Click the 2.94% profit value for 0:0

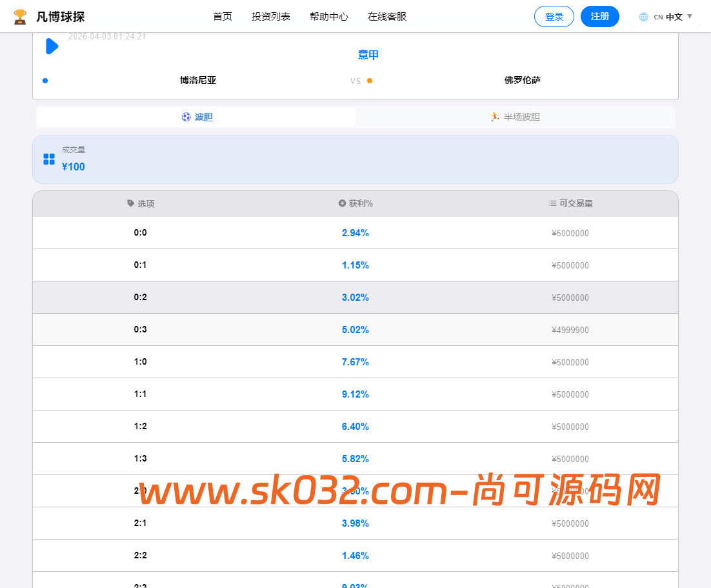click(355, 232)
